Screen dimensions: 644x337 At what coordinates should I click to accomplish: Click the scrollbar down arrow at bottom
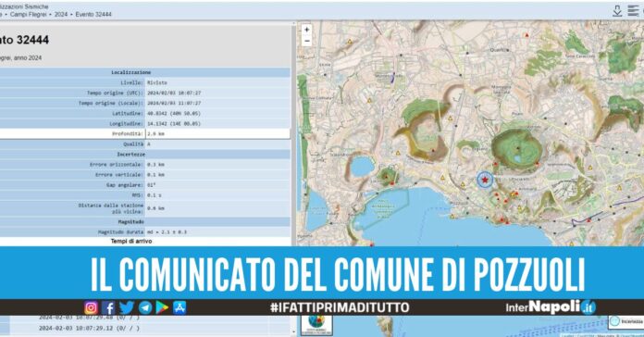click(x=293, y=332)
